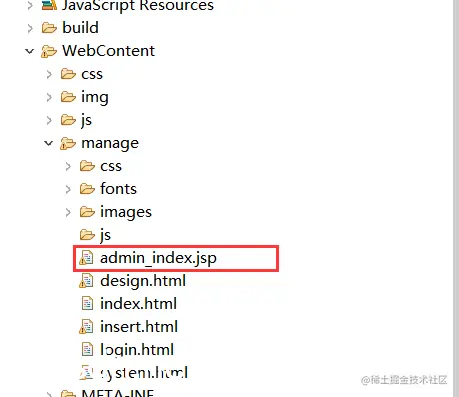The height and width of the screenshot is (397, 459).
Task: Select the fonts folder label
Action: tap(118, 189)
